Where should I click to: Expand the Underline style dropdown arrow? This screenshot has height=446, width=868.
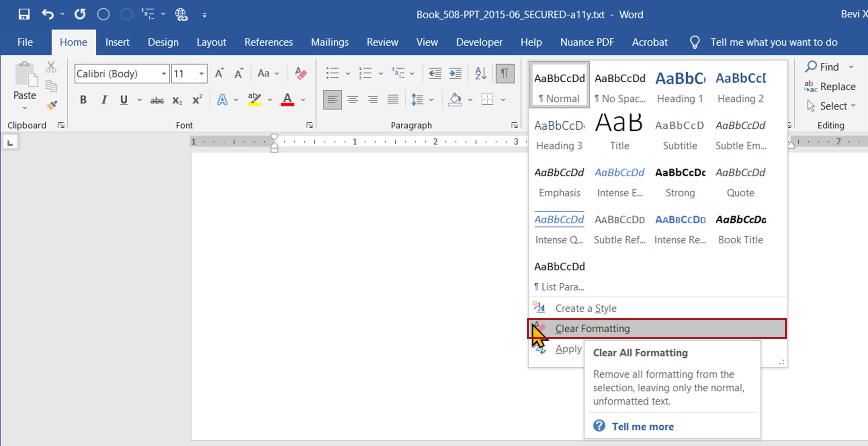coord(139,100)
